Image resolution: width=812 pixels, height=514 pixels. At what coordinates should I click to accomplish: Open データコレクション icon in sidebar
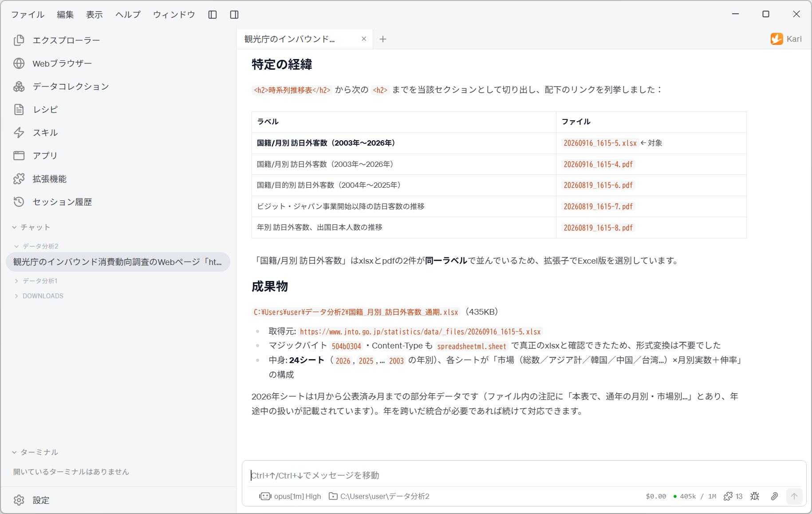tap(19, 87)
